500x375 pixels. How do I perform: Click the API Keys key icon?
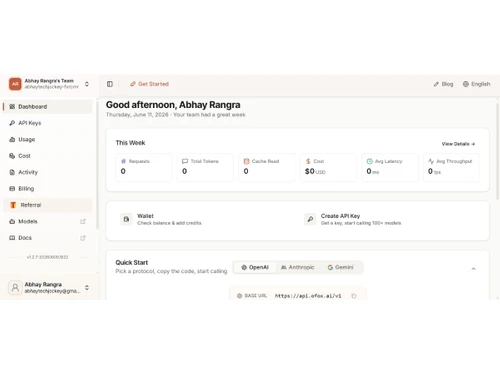tap(12, 123)
